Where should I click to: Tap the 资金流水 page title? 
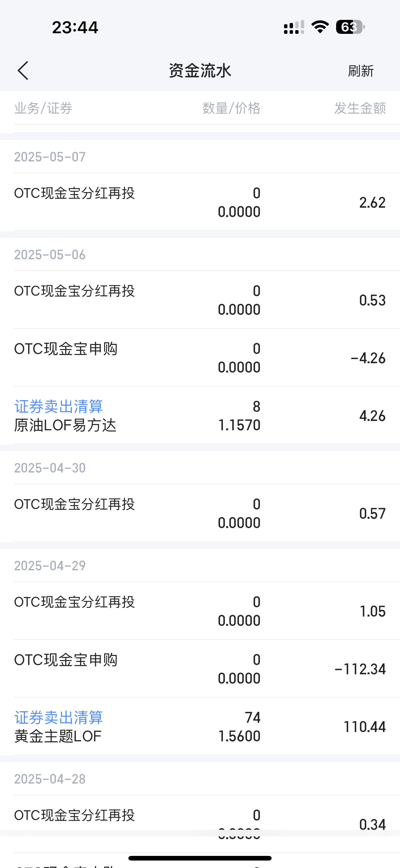(200, 71)
